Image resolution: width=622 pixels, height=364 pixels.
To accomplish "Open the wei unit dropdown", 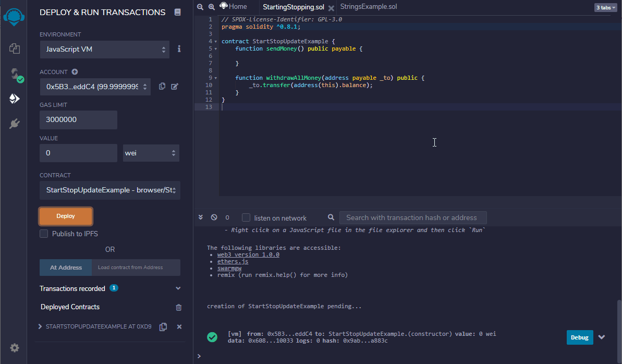I will tap(151, 153).
